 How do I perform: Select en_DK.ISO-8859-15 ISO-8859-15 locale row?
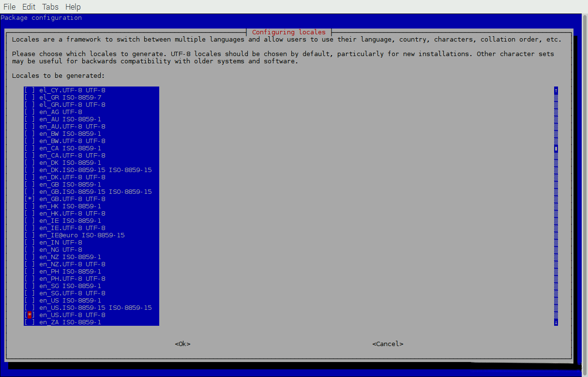91,170
